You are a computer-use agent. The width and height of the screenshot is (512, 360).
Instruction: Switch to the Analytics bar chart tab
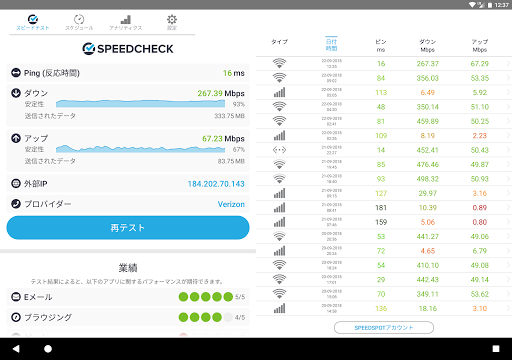pyautogui.click(x=126, y=22)
